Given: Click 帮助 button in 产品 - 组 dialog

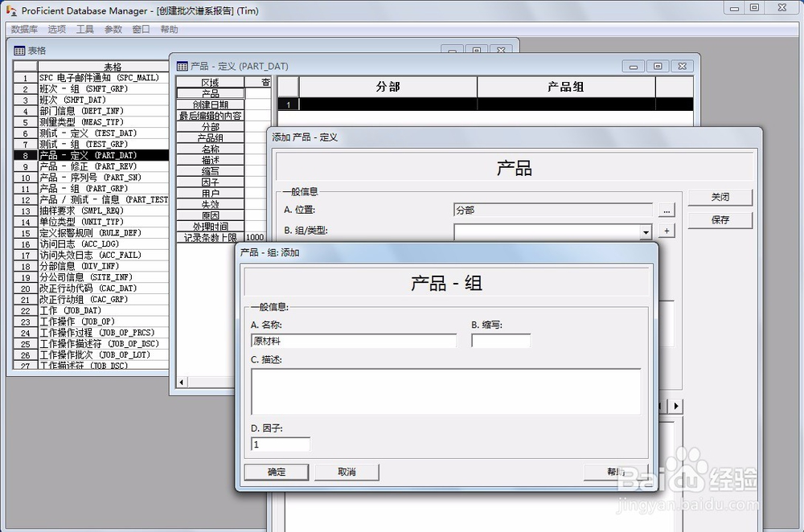Looking at the screenshot, I should [x=616, y=472].
